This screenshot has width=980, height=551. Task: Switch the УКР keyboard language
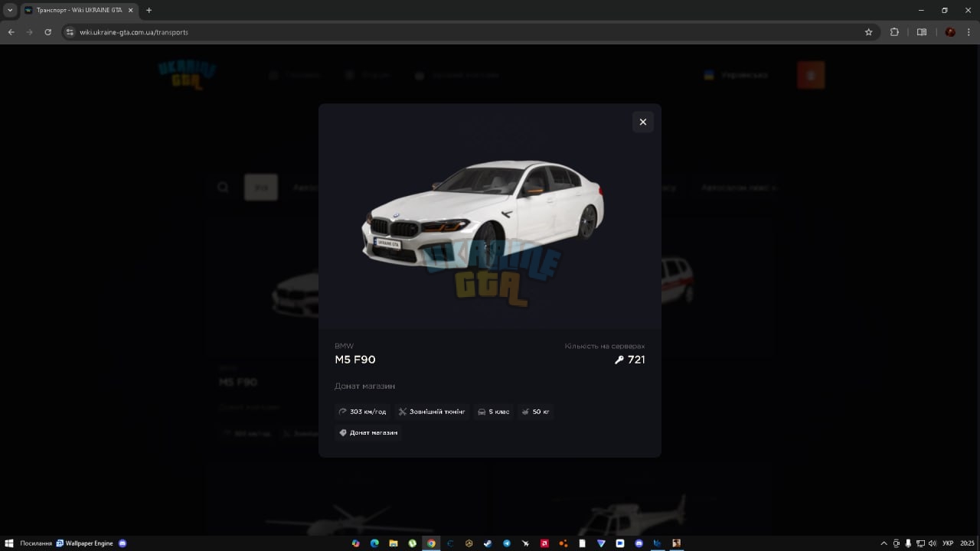pyautogui.click(x=948, y=543)
